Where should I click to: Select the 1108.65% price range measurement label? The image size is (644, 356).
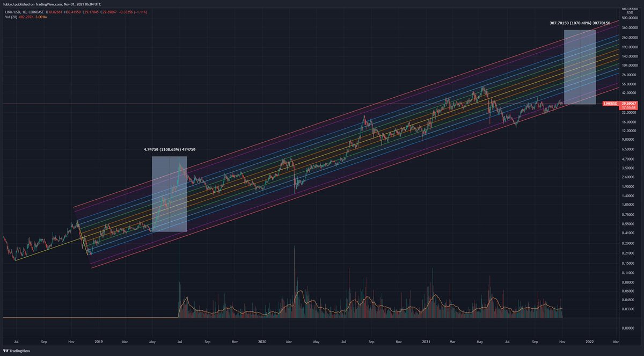pos(170,149)
